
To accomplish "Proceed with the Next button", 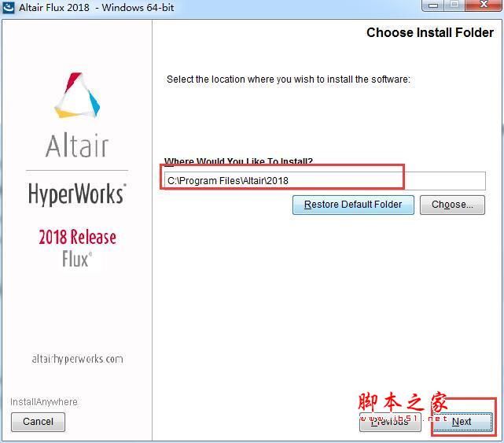I will (x=462, y=422).
